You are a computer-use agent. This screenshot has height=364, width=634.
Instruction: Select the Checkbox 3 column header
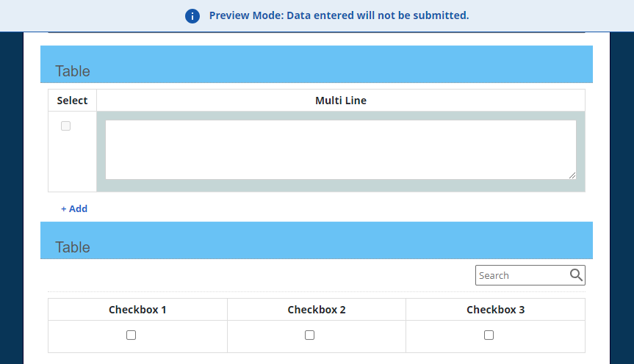(495, 310)
